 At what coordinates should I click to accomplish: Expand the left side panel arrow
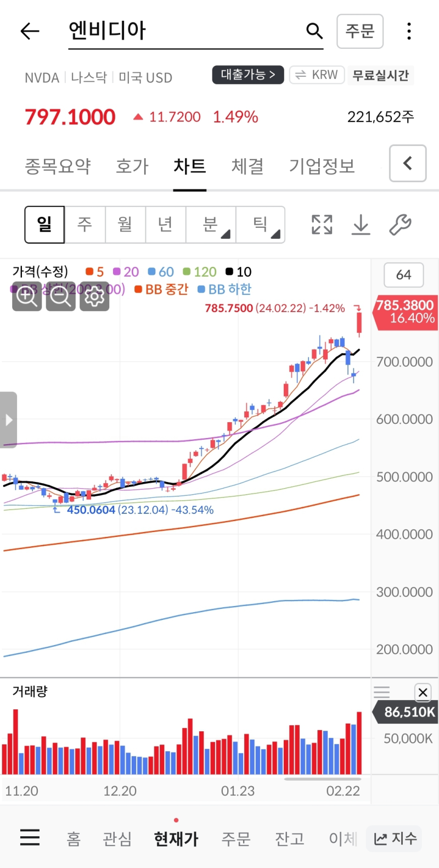click(8, 420)
